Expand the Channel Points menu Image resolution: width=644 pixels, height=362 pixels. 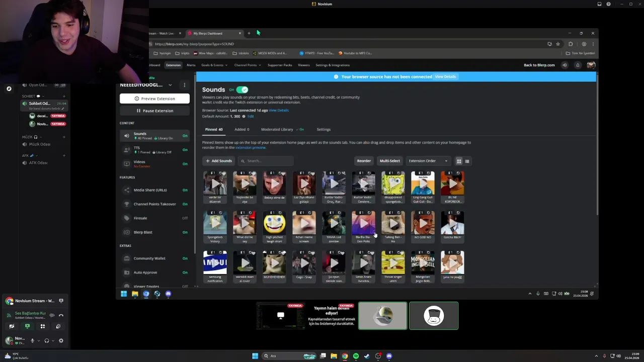point(248,65)
